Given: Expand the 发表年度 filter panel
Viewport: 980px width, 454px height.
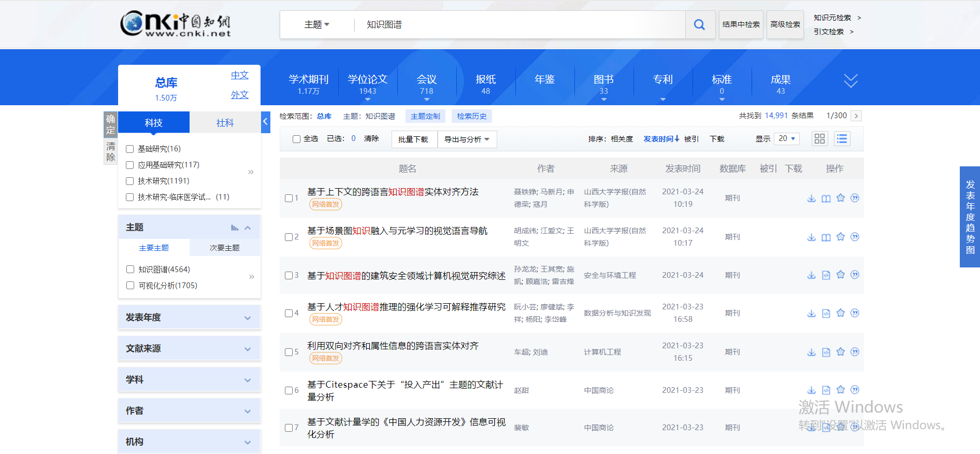Looking at the screenshot, I should [189, 317].
